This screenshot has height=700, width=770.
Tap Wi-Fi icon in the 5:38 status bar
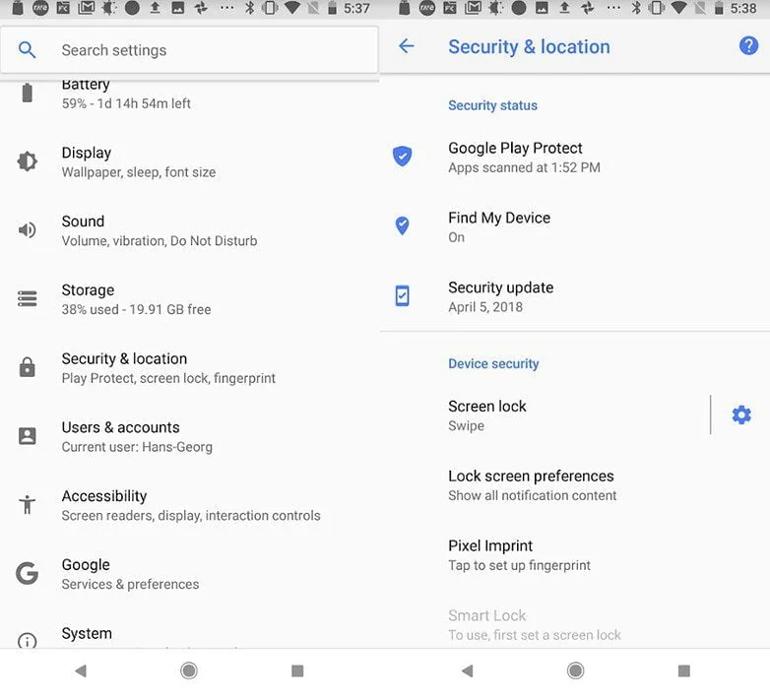pyautogui.click(x=679, y=8)
